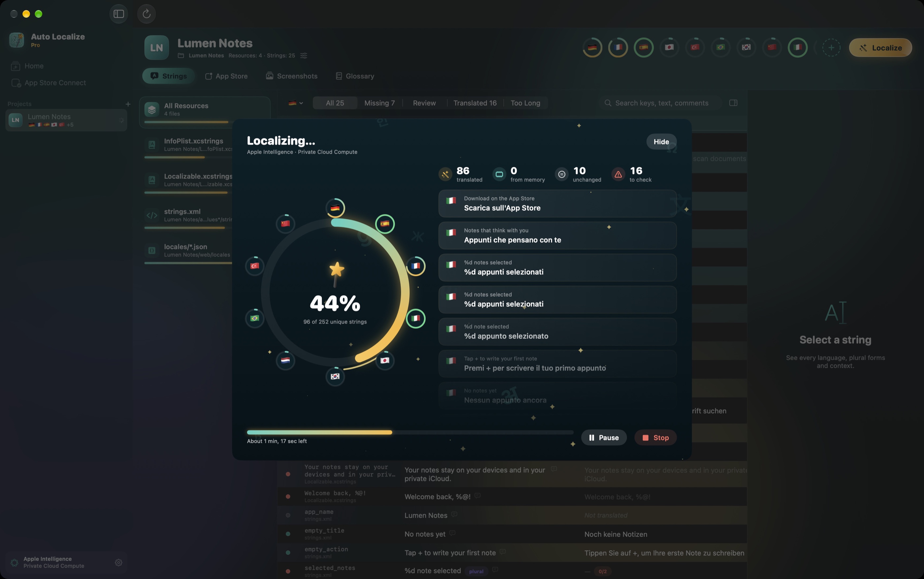
Task: Switch to the Strings tab
Action: point(169,76)
